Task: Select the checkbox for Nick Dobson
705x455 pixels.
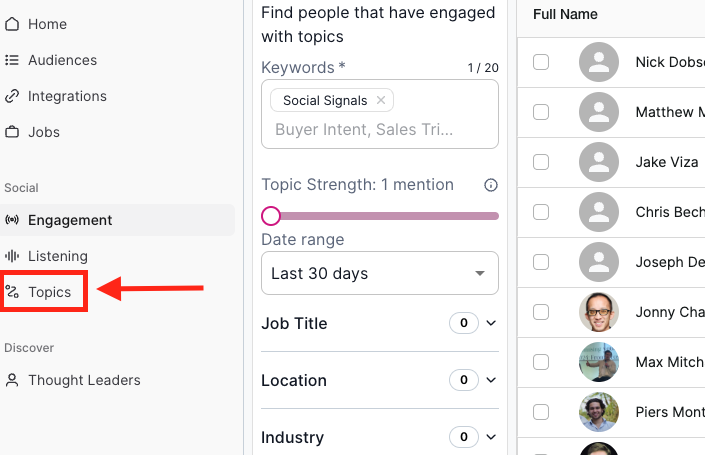Action: pos(541,62)
